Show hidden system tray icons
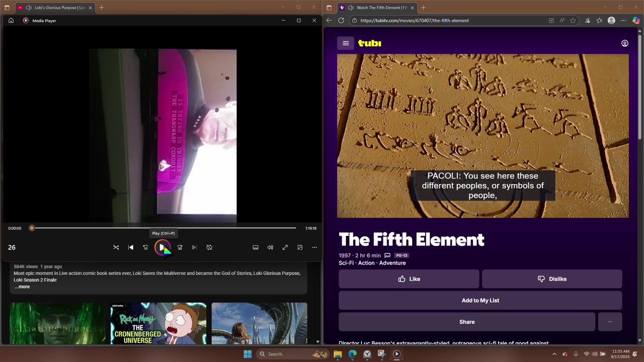Screen dimensions: 644x362 click(x=554, y=354)
